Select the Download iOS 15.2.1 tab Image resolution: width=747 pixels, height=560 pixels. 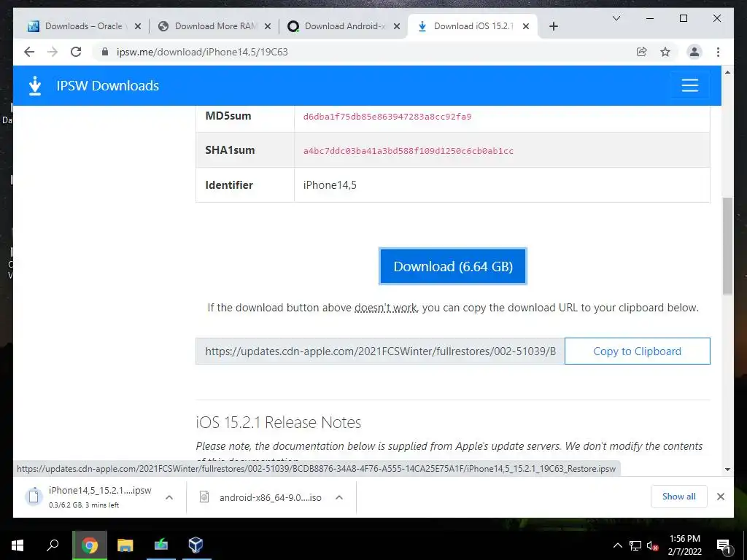click(x=473, y=26)
